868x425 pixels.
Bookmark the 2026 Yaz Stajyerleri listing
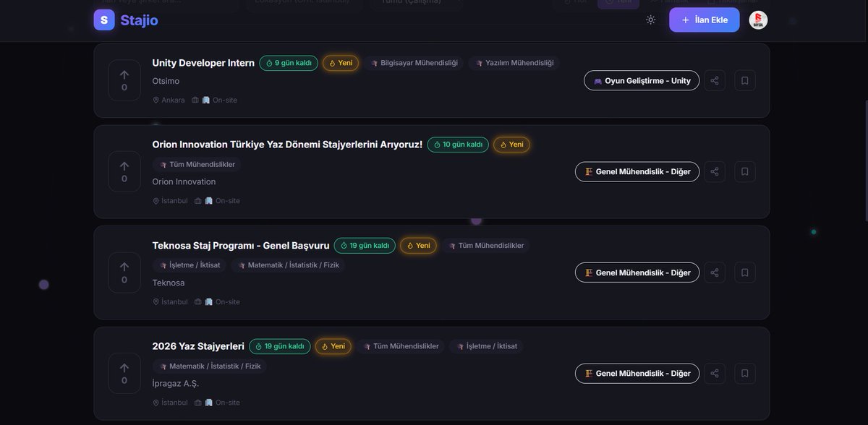point(745,373)
